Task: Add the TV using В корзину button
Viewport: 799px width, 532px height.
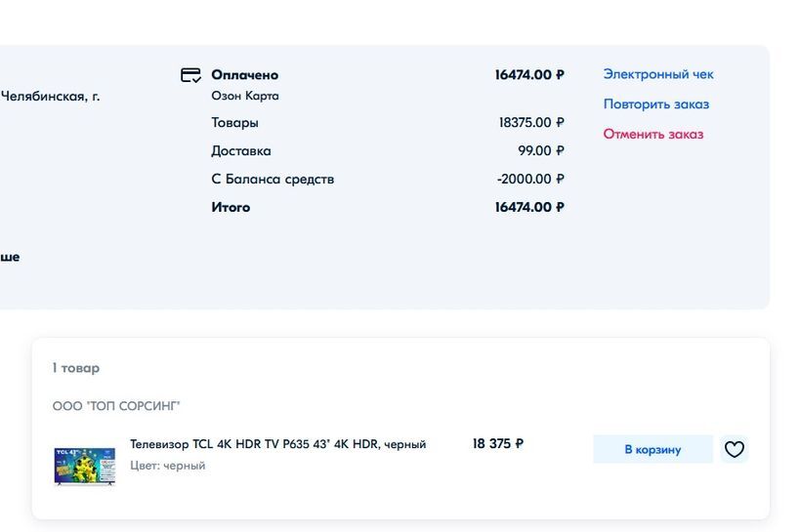Action: (x=652, y=449)
